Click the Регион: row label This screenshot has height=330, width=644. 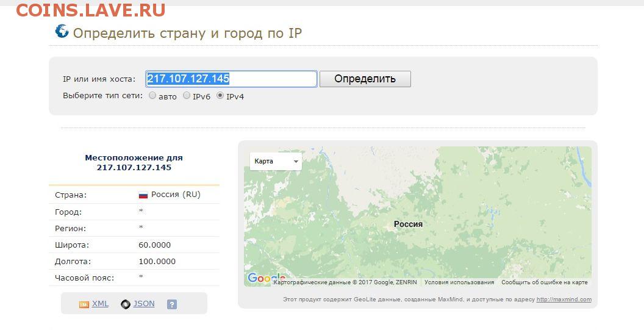70,229
